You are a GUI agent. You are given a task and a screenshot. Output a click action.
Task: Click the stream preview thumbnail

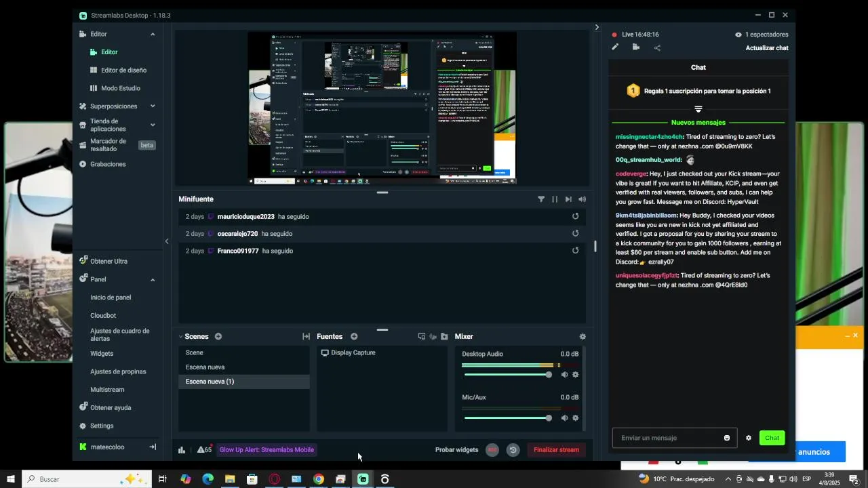[x=382, y=108]
